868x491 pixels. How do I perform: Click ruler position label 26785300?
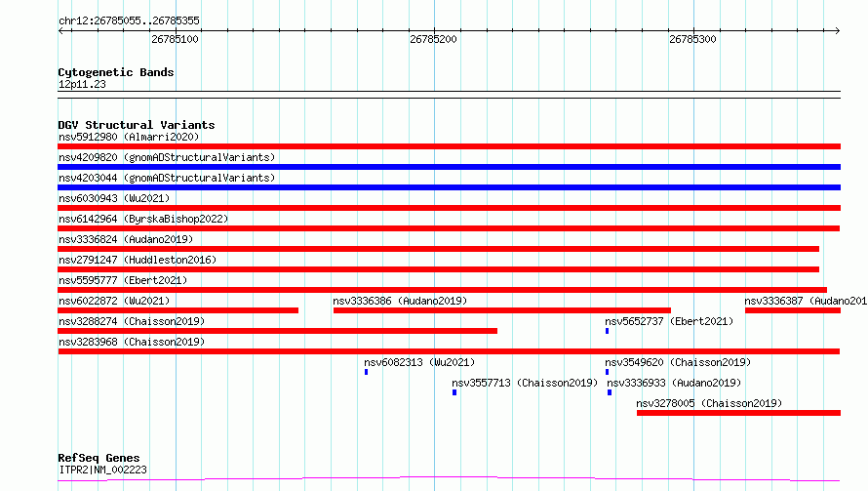pyautogui.click(x=692, y=39)
